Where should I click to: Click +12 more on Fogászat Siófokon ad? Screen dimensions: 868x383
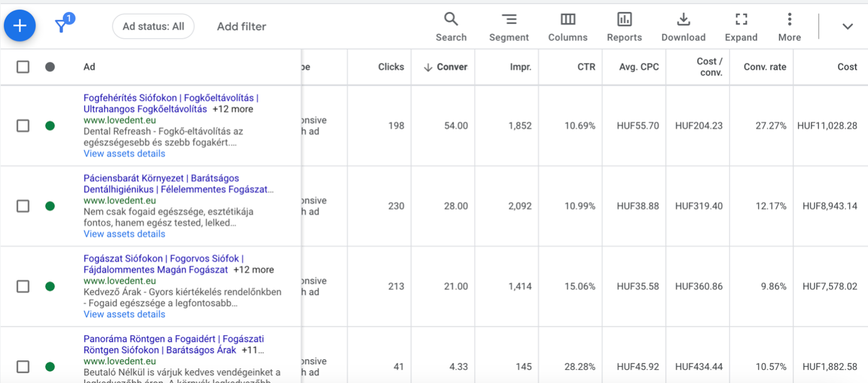tap(254, 270)
